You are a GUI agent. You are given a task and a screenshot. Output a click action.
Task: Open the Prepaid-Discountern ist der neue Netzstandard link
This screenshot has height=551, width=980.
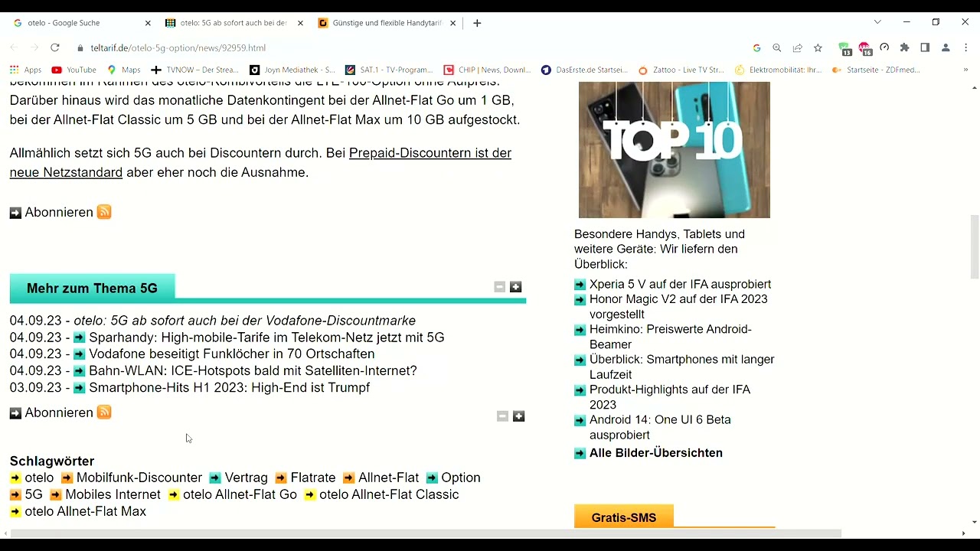coord(260,162)
